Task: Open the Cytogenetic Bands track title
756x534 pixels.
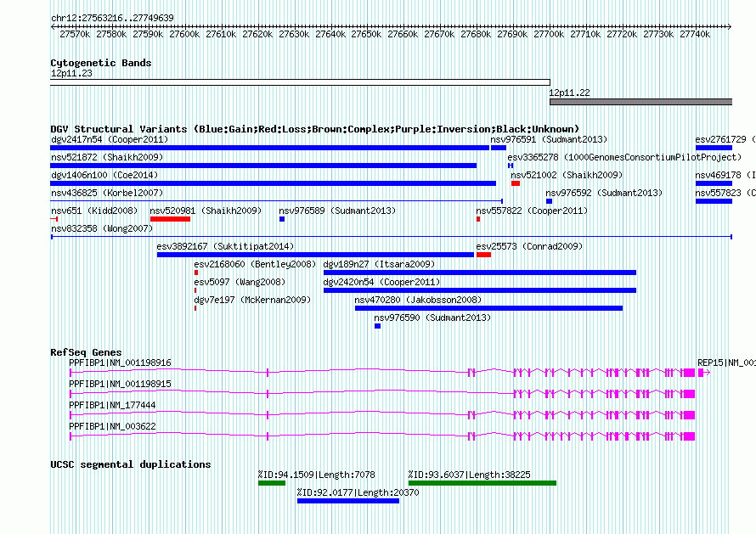Action: click(x=101, y=63)
